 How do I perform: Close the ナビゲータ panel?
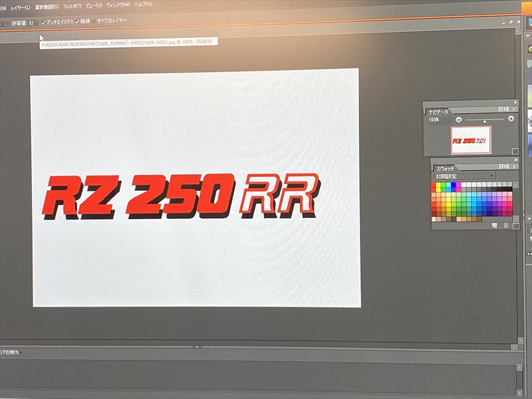point(515,102)
